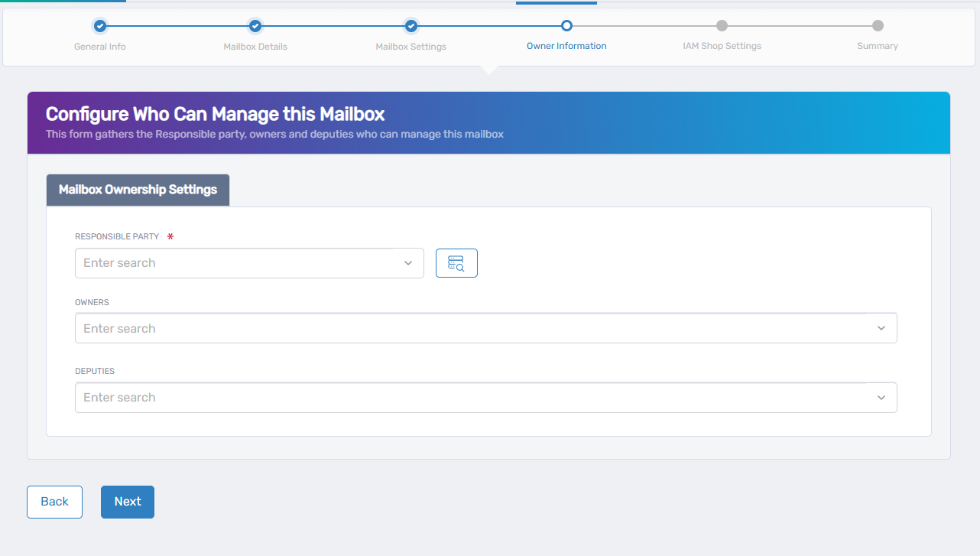Viewport: 980px width, 556px height.
Task: Click the Mailbox Details checkmark circle
Action: [x=255, y=26]
